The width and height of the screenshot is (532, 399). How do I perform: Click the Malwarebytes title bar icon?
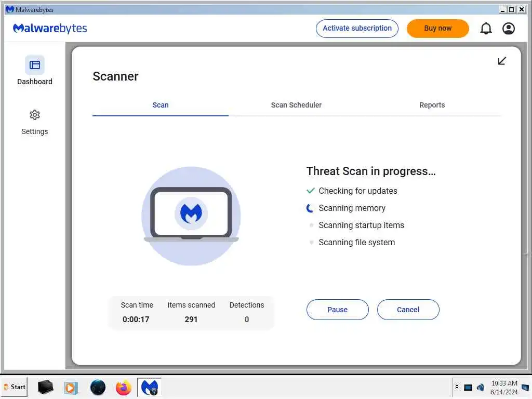pyautogui.click(x=10, y=9)
